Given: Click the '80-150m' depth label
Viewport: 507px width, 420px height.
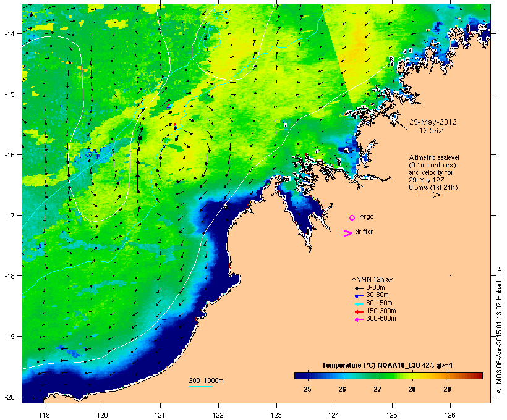Looking at the screenshot, I should pos(379,303).
